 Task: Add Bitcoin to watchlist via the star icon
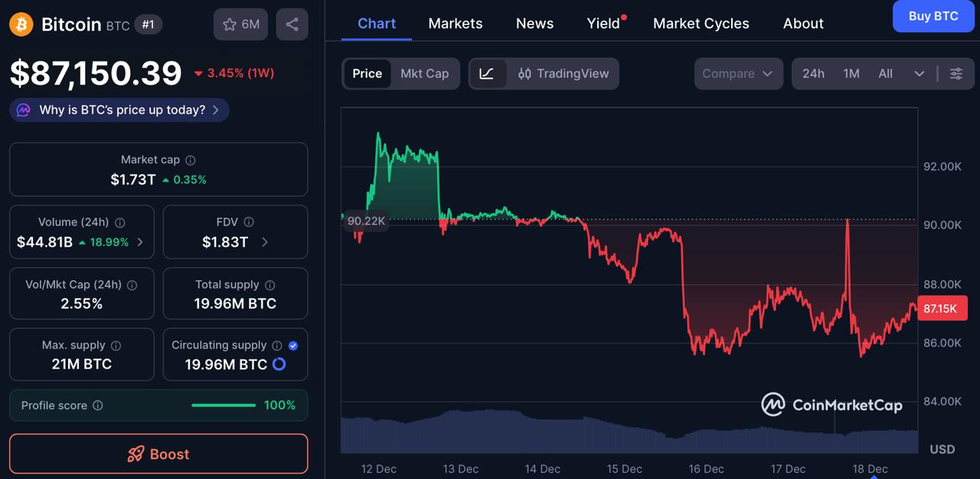pos(230,24)
